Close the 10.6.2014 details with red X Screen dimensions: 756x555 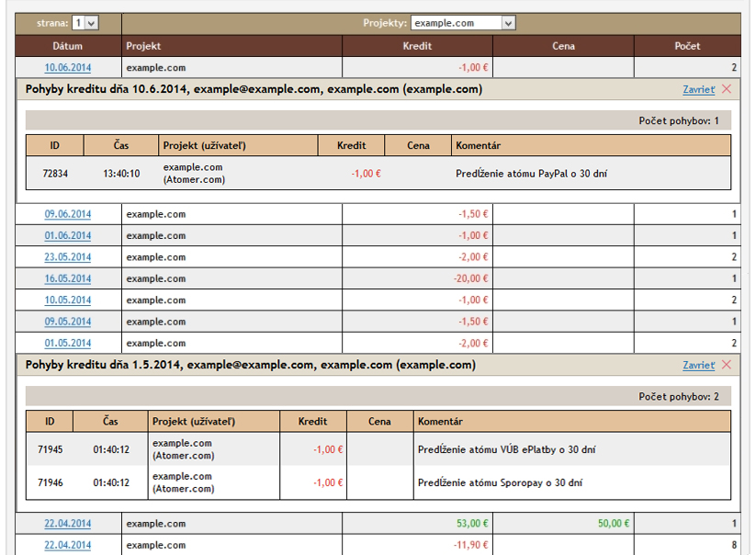(x=728, y=89)
